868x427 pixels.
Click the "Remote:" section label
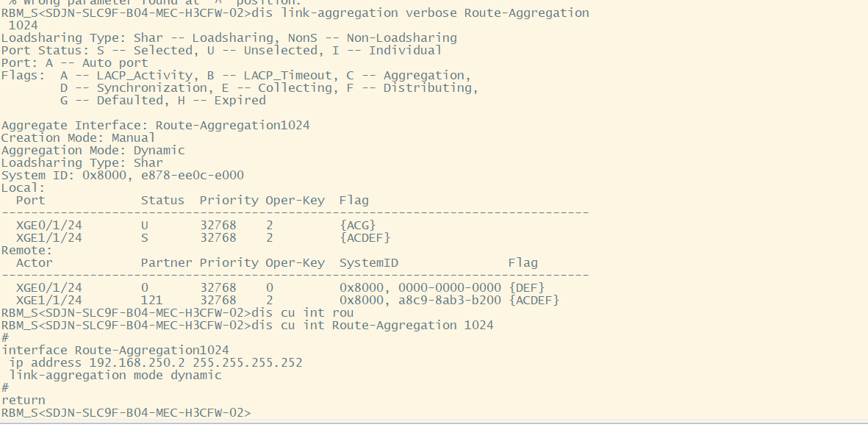(x=23, y=251)
